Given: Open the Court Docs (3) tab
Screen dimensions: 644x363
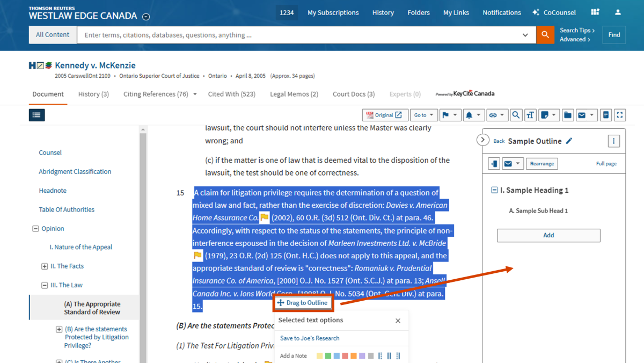Looking at the screenshot, I should click(353, 94).
